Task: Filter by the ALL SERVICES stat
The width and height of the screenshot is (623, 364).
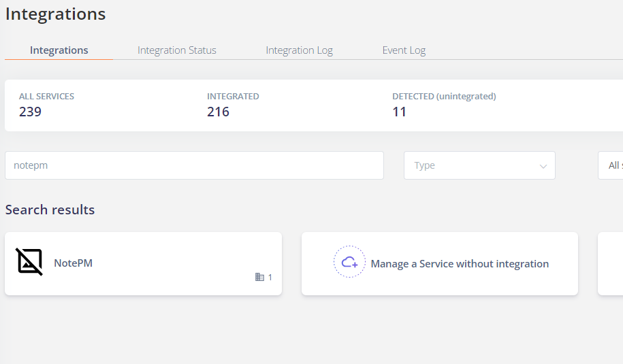Action: point(46,105)
